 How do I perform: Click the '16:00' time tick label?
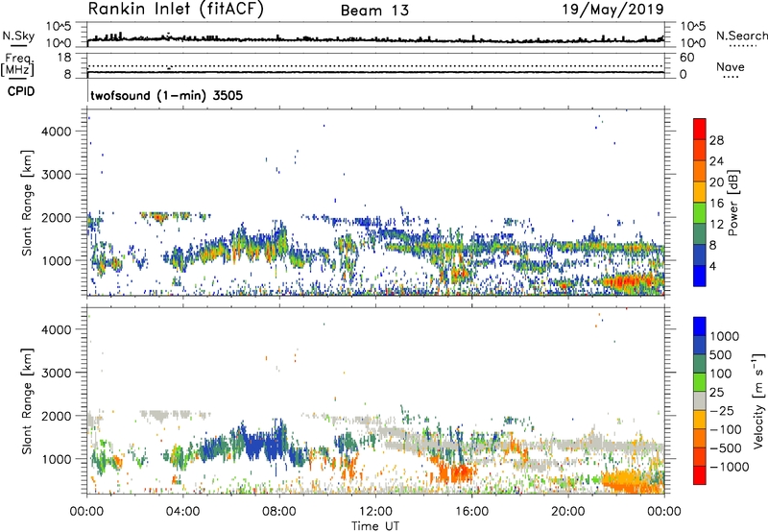coord(471,512)
